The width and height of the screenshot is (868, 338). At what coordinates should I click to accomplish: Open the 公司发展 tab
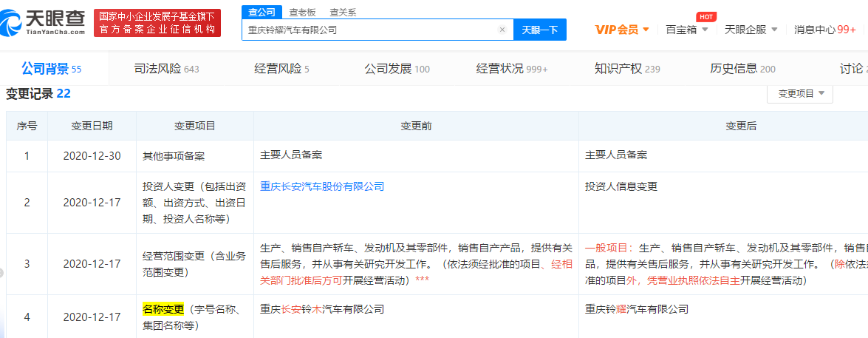click(397, 69)
